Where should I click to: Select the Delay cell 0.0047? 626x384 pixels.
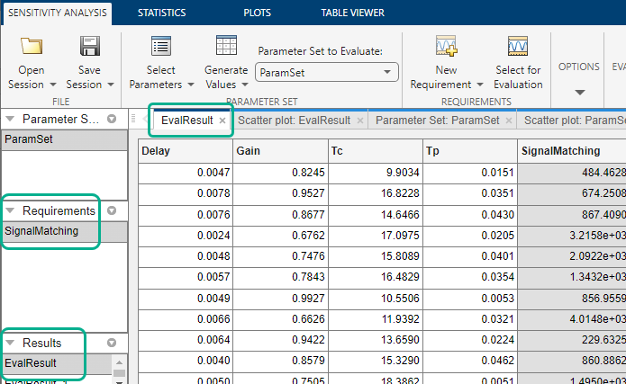185,173
